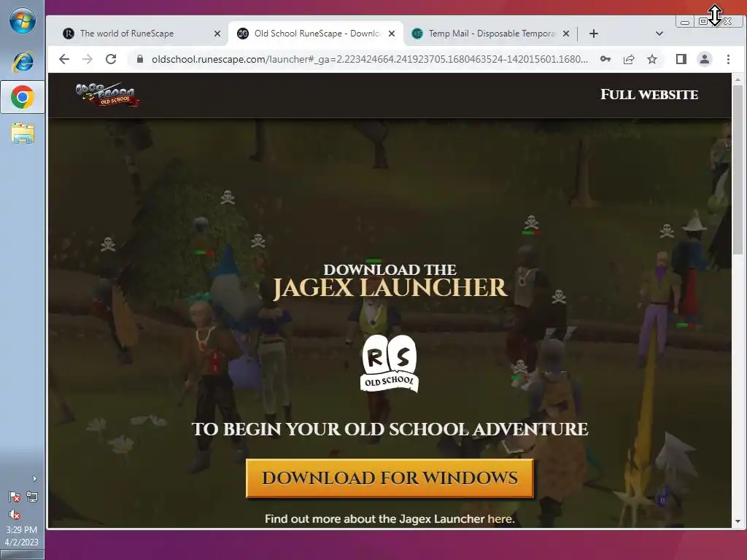Image resolution: width=747 pixels, height=560 pixels.
Task: Close the Old School RuneScape tab
Action: (x=392, y=34)
